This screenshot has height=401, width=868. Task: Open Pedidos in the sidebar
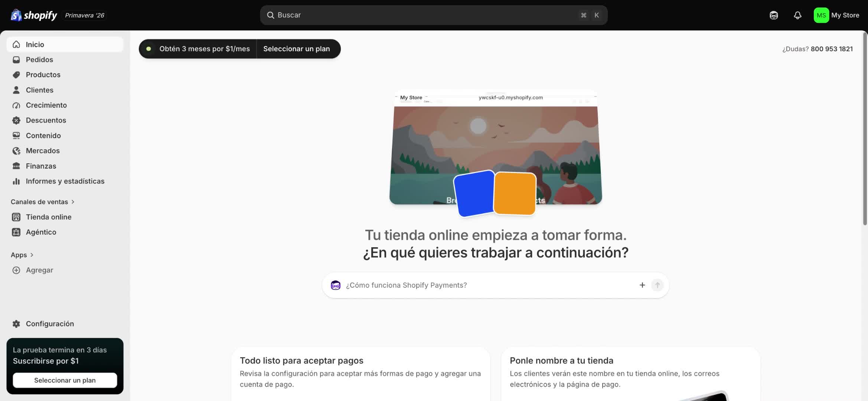pos(65,60)
